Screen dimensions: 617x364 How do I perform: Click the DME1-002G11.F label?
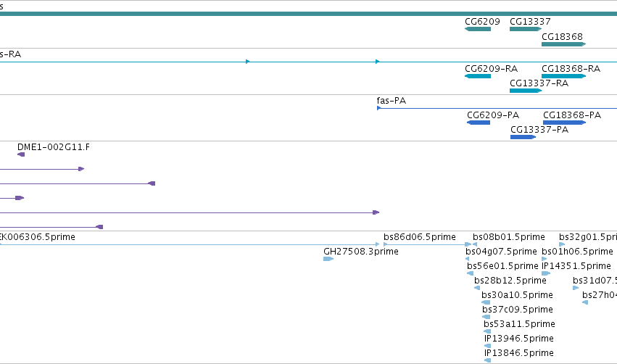pyautogui.click(x=54, y=147)
